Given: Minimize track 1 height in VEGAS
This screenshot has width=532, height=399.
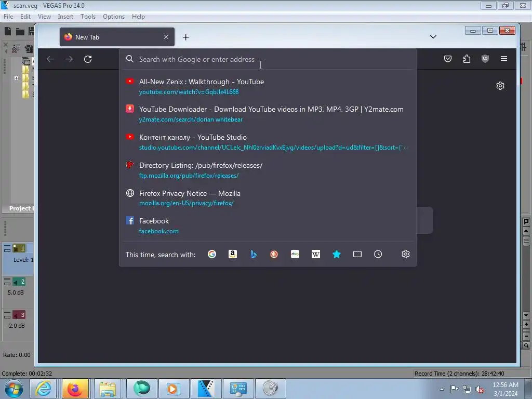Looking at the screenshot, I should [7, 247].
